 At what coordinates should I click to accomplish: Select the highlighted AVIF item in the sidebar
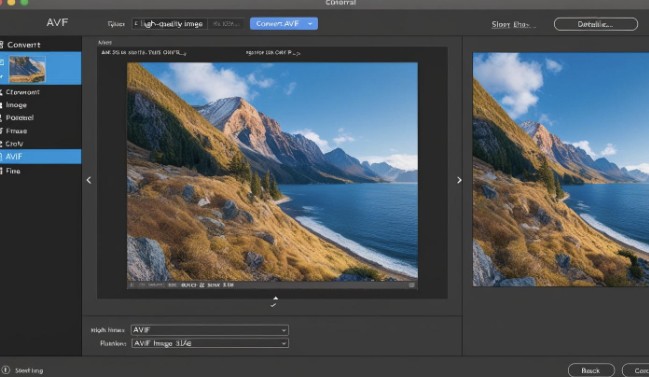click(x=41, y=156)
